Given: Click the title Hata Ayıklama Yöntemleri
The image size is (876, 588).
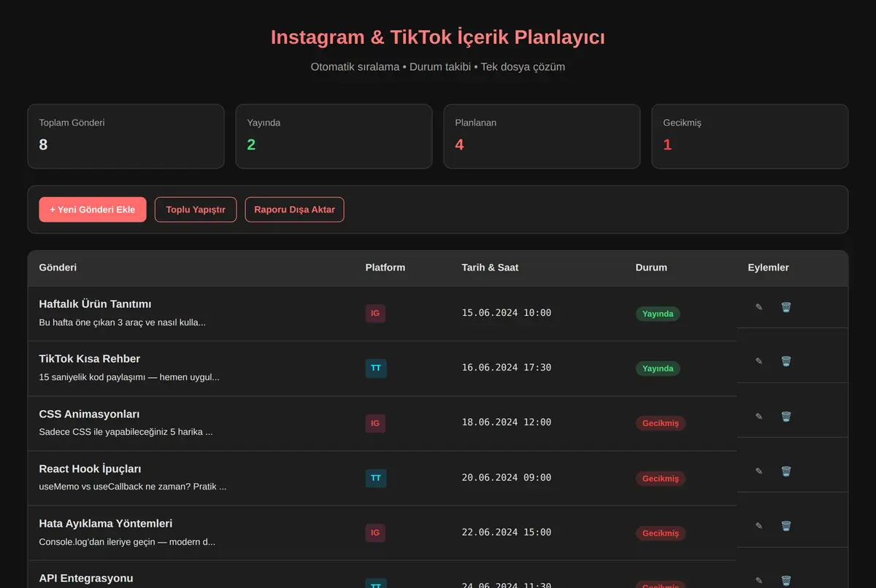Looking at the screenshot, I should (106, 524).
